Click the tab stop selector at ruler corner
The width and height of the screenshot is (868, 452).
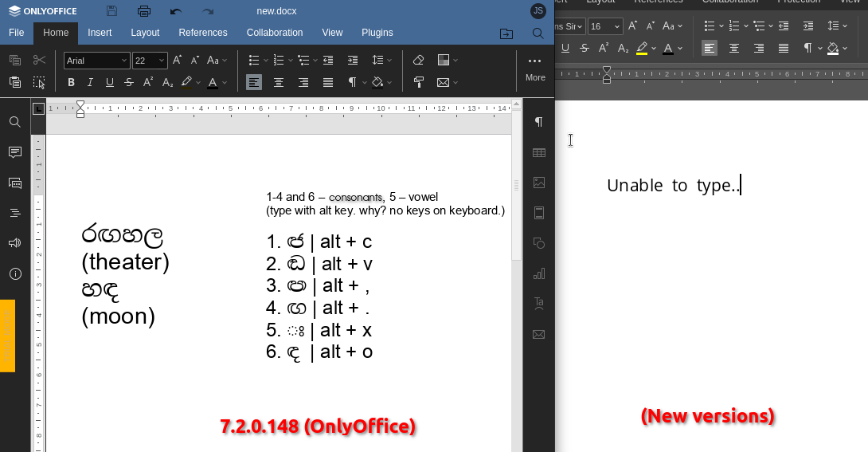click(x=38, y=108)
